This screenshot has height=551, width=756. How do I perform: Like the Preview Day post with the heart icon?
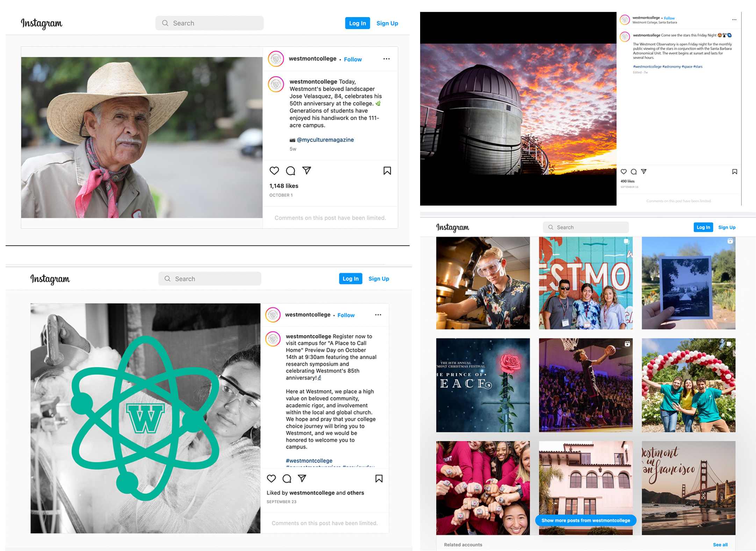click(x=271, y=478)
